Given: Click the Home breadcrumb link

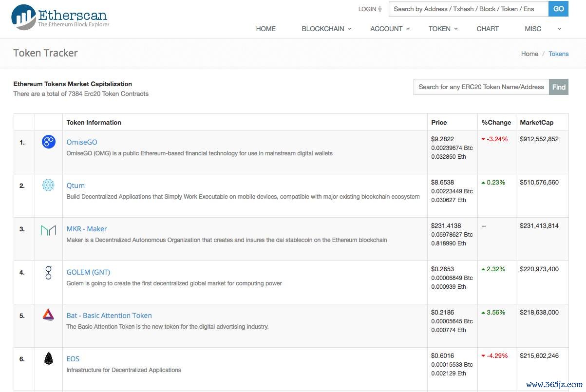Looking at the screenshot, I should 529,54.
